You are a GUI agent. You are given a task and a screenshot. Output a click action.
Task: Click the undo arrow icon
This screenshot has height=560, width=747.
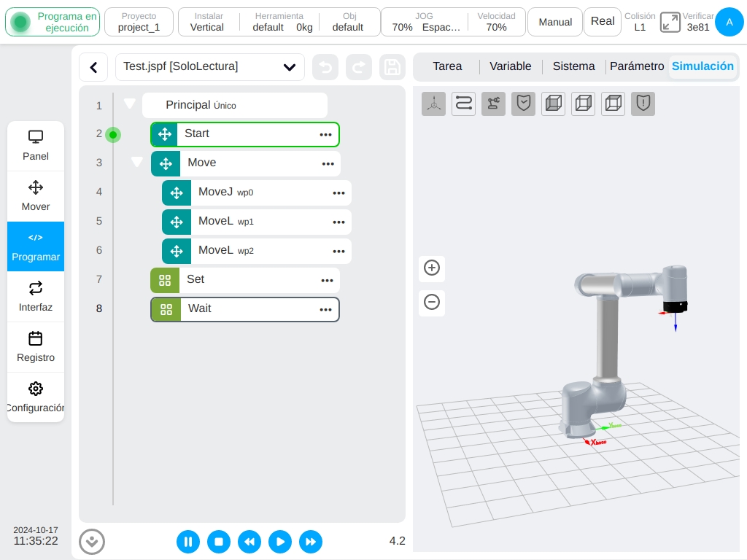tap(325, 67)
